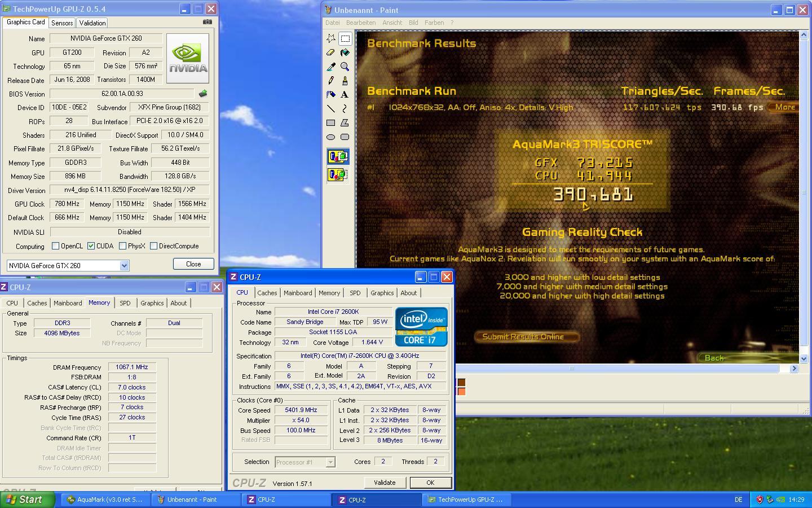
Task: Choose the Curve tool in Paint
Action: 345,108
